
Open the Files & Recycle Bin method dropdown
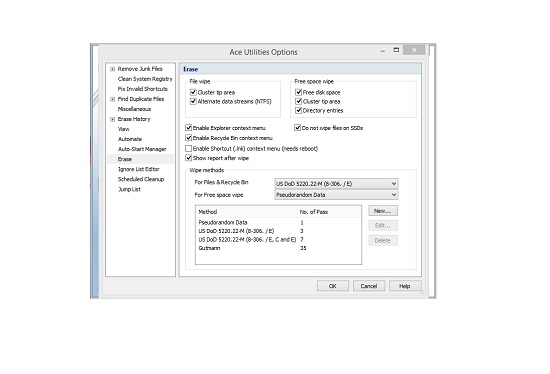tap(336, 183)
